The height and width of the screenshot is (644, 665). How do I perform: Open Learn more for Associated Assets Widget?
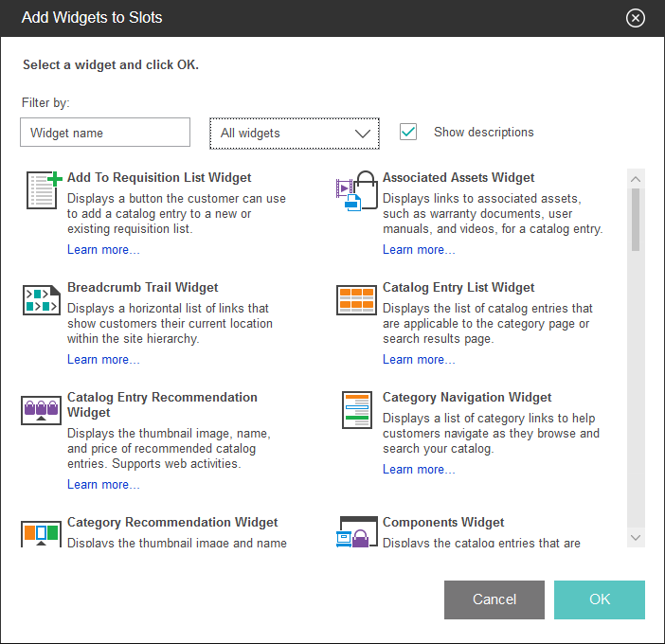pyautogui.click(x=419, y=250)
